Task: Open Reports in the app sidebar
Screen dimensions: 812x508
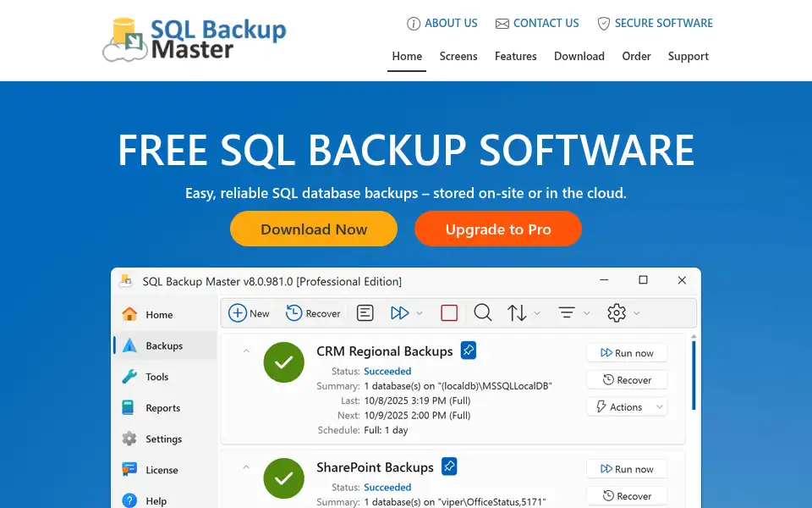Action: pos(165,408)
